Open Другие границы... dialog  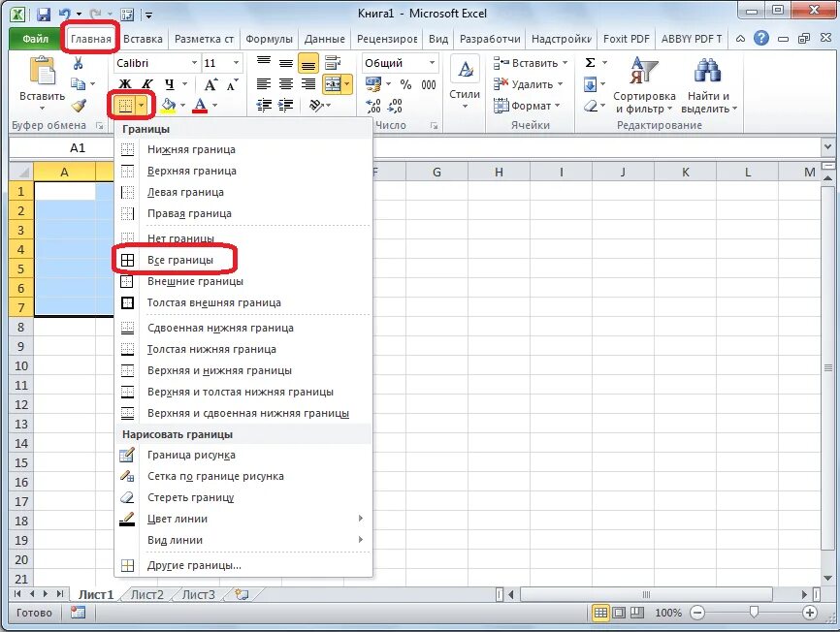tap(243, 565)
